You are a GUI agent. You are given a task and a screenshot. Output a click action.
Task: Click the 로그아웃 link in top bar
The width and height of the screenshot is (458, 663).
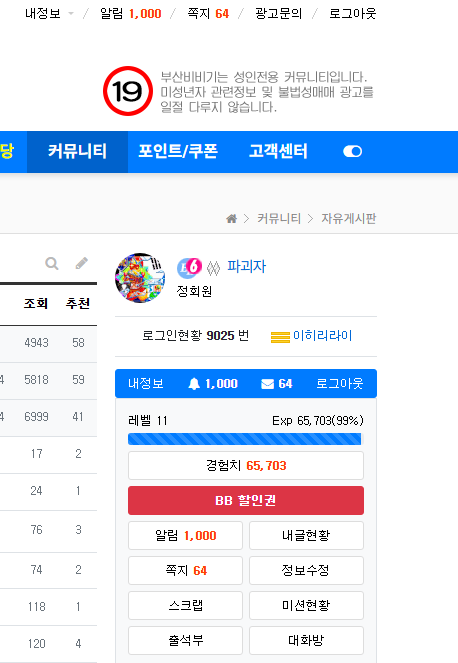tap(353, 14)
